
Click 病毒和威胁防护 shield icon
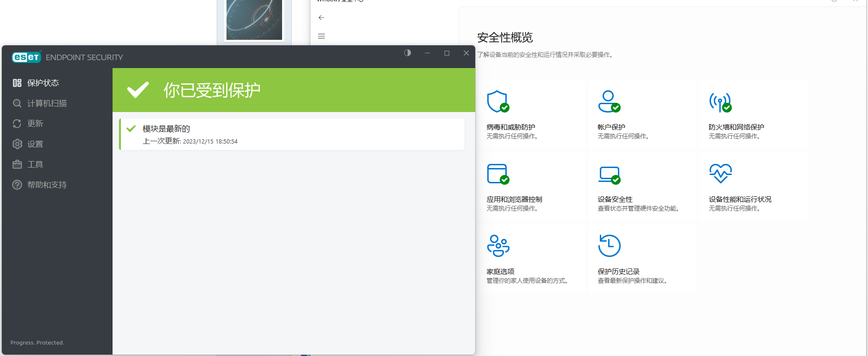(498, 101)
